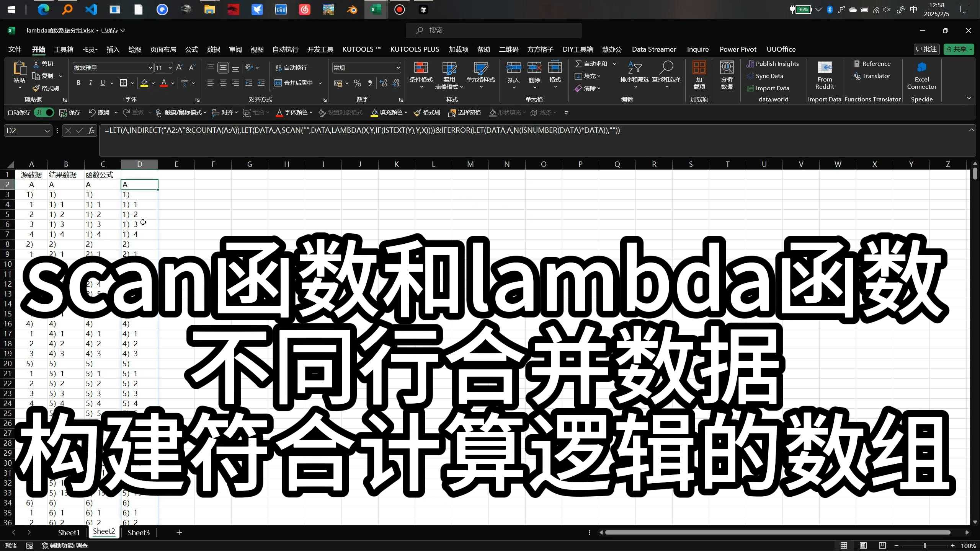Open the fill color dropdown arrow
This screenshot has width=980, height=551.
point(152,83)
